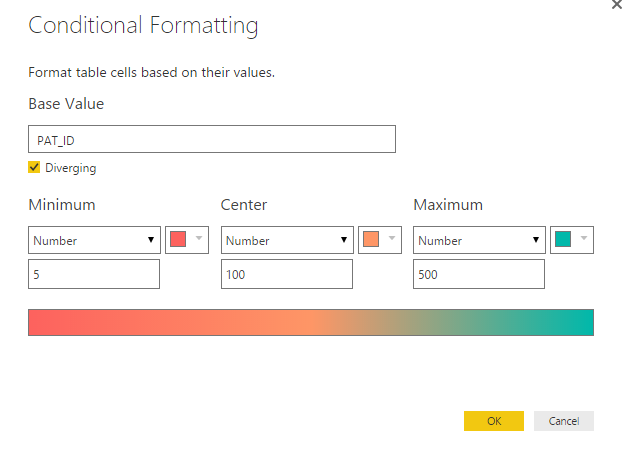Click the Minimum heading label

pos(62,204)
